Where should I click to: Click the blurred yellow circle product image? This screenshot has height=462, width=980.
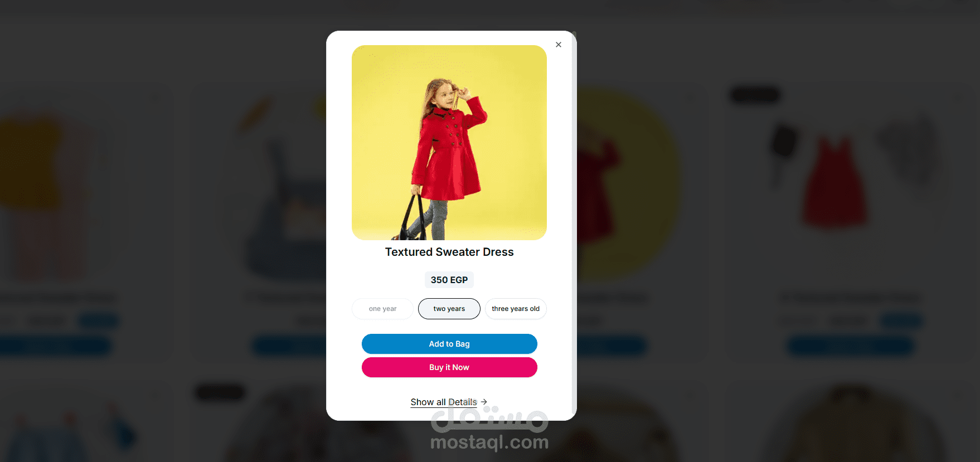pos(627,184)
